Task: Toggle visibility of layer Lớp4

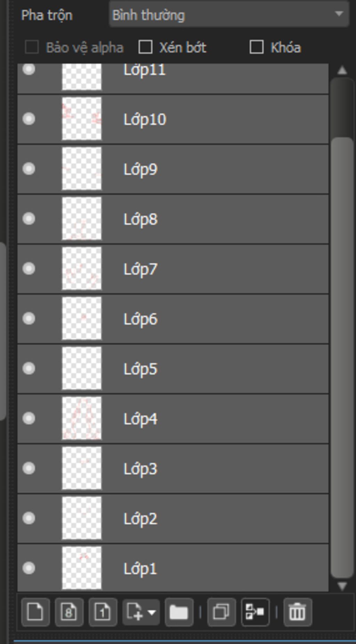Action: click(29, 419)
